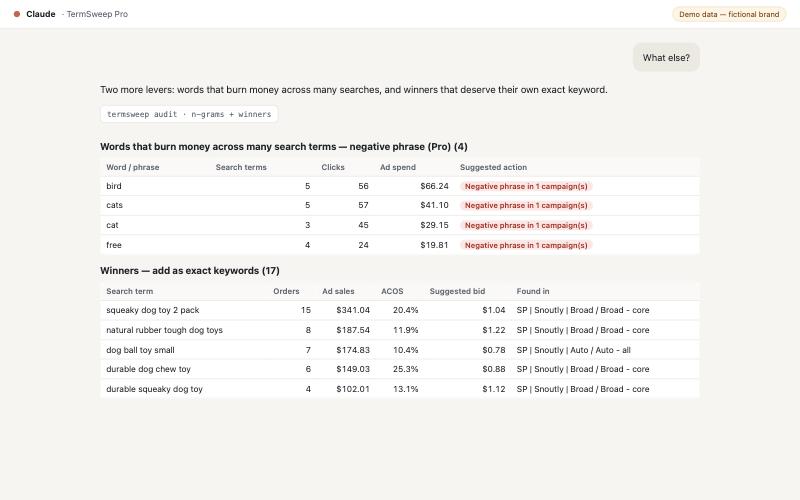Click the 'Two more levers' reply paragraph

(x=354, y=90)
